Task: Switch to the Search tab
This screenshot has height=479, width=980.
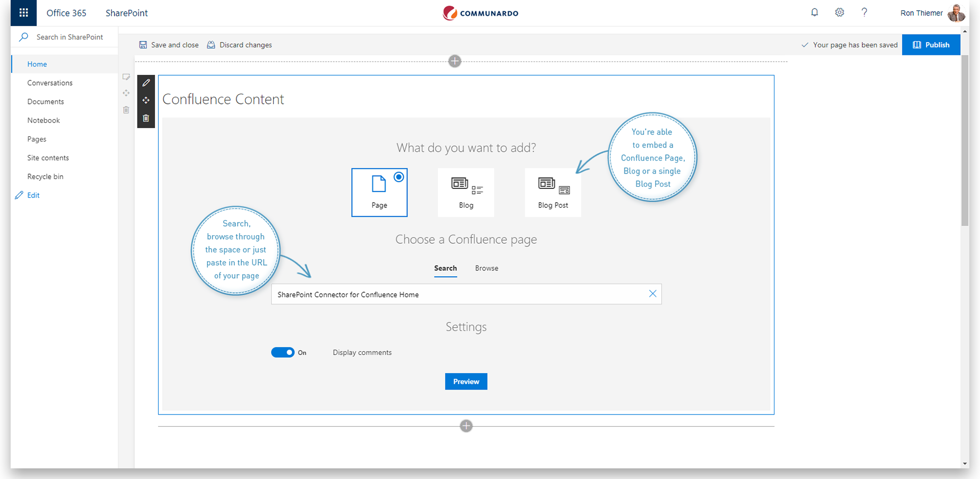Action: point(445,268)
